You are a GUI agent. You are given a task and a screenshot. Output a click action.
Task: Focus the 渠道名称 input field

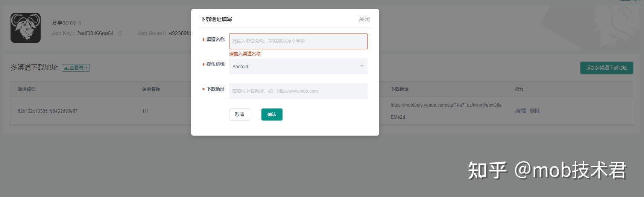pos(298,41)
